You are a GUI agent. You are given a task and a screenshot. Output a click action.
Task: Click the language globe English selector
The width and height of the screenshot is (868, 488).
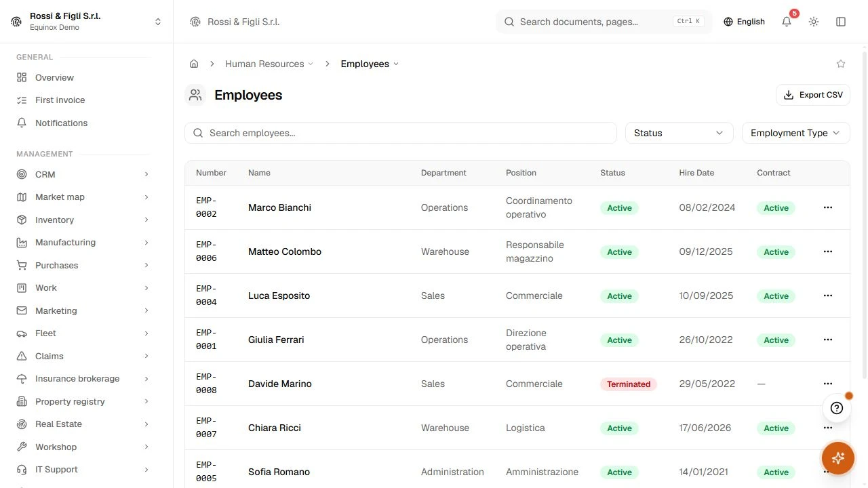744,22
